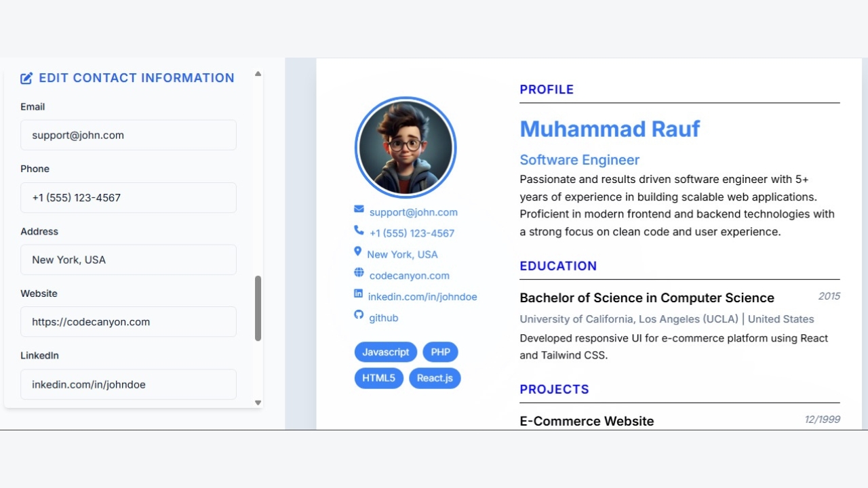This screenshot has width=868, height=488.
Task: Click the LinkedIn input field
Action: (128, 384)
